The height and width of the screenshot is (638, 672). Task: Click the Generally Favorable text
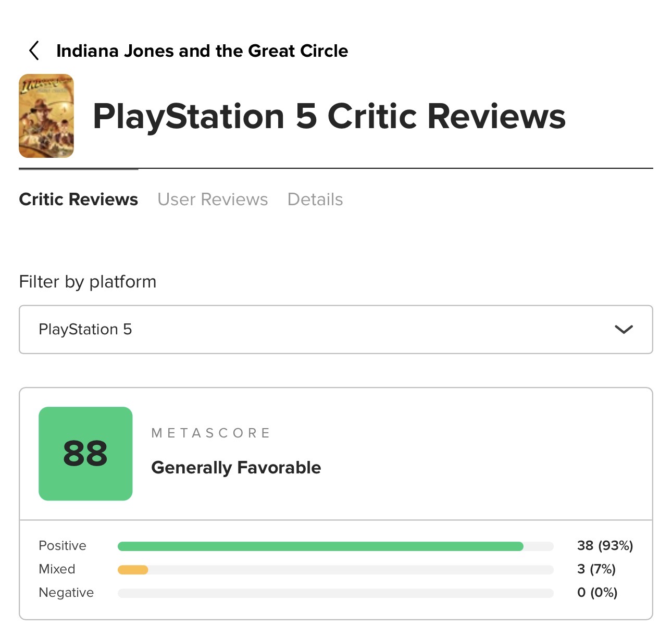pyautogui.click(x=236, y=468)
